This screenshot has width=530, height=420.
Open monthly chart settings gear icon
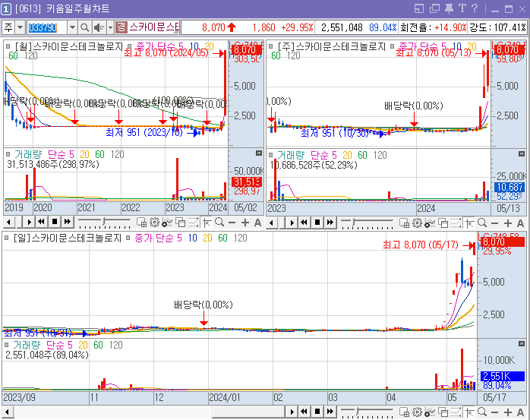pos(154,223)
